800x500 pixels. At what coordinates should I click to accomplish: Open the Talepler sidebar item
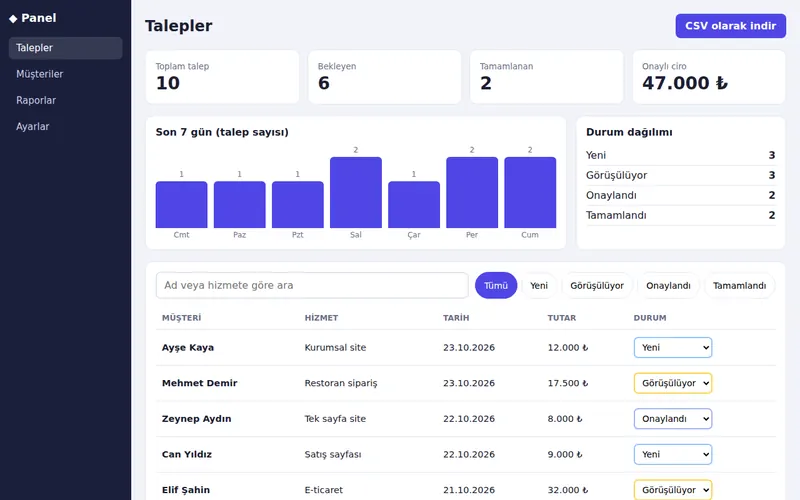point(65,48)
